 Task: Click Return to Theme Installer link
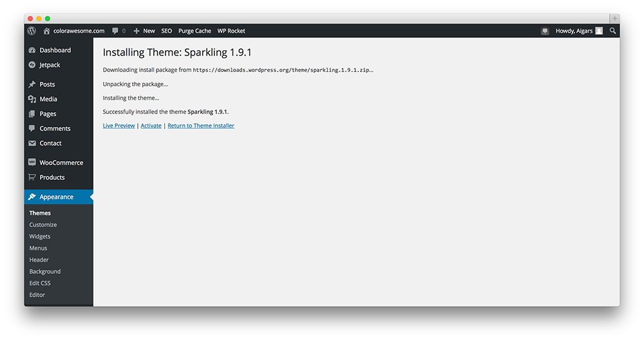coord(201,126)
